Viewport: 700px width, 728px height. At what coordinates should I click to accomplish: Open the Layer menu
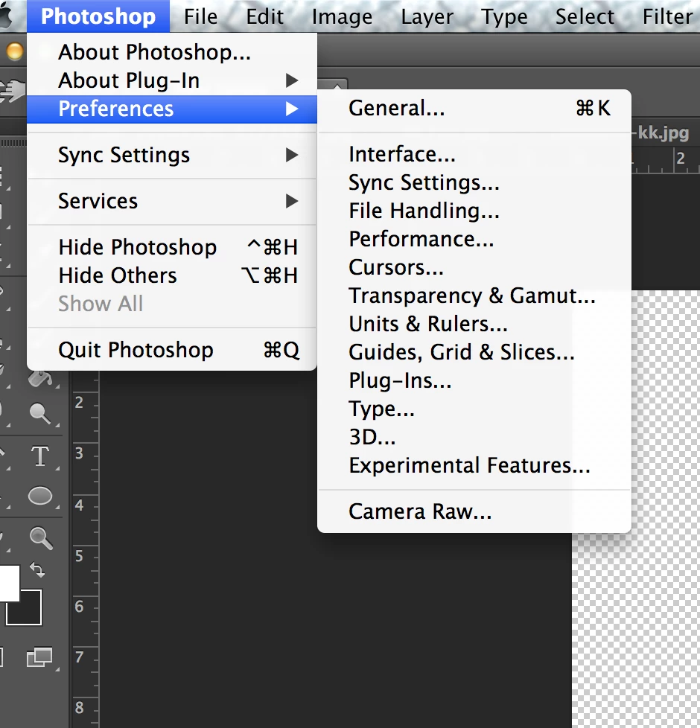click(x=427, y=16)
